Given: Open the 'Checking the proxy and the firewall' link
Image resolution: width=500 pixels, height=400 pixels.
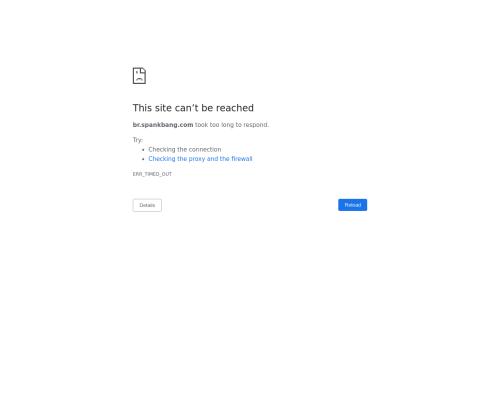Looking at the screenshot, I should pos(200,159).
